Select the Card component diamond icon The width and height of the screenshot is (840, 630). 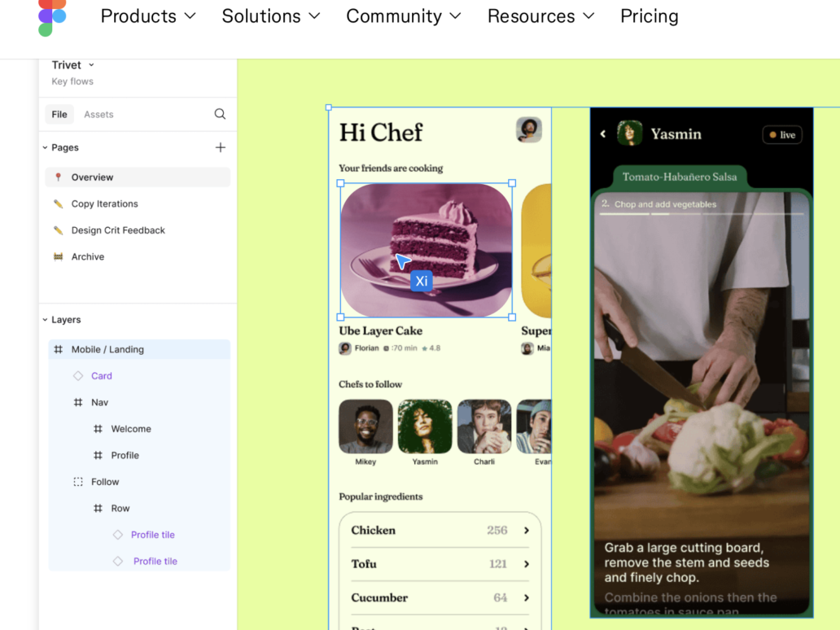click(x=78, y=376)
